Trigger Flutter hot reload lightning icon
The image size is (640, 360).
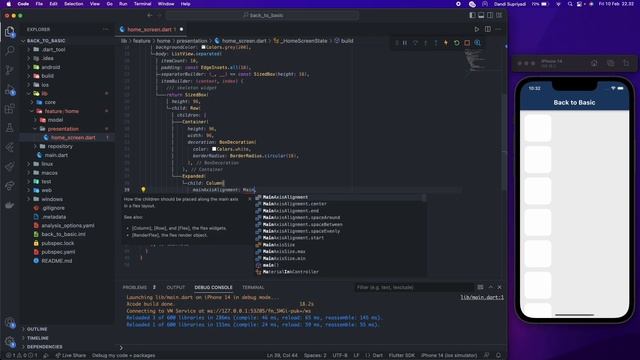[446, 43]
